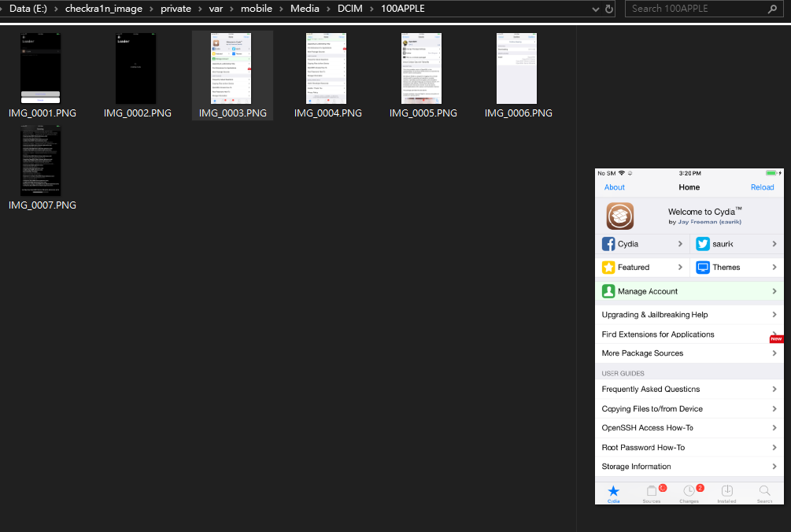Click the IMG_0004.PNG file name
The image size is (791, 532).
328,113
